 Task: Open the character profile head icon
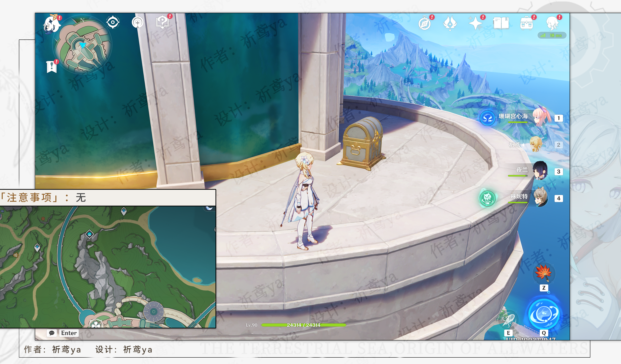[552, 23]
